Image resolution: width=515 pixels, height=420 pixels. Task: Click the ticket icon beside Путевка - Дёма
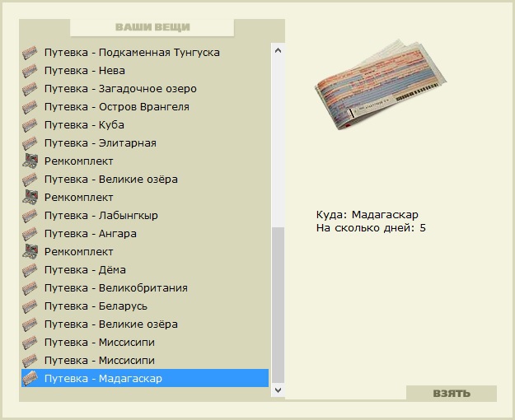click(30, 270)
